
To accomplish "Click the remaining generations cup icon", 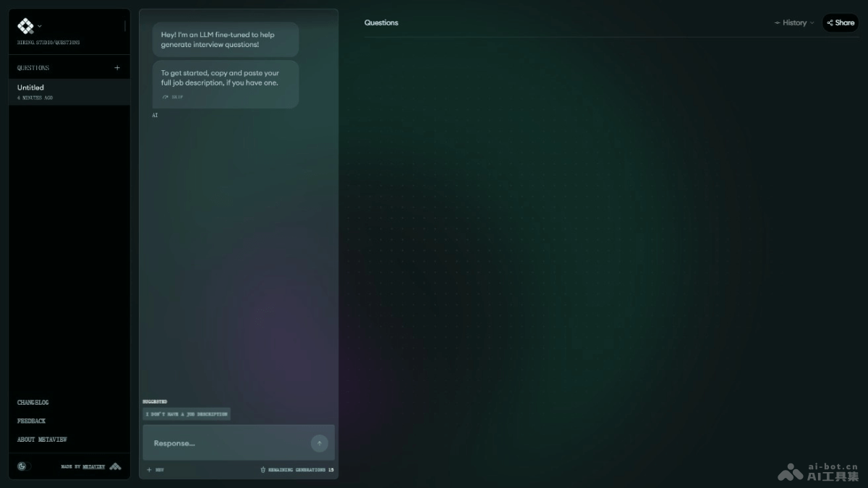I will (x=263, y=470).
